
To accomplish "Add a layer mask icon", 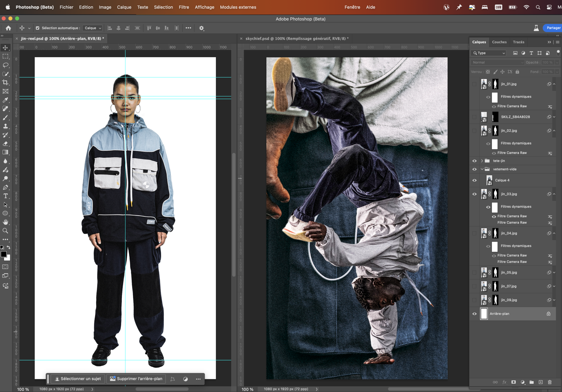I will pyautogui.click(x=513, y=382).
